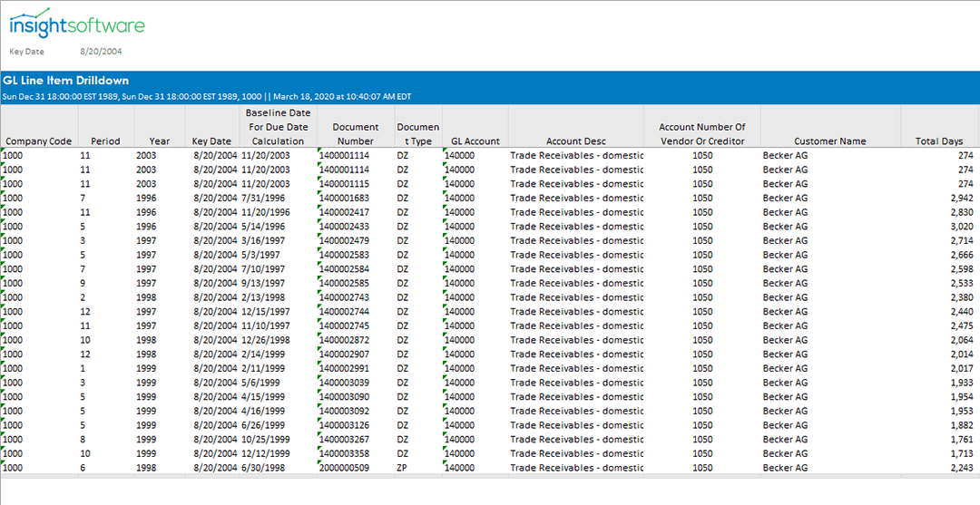Click Total Days value 3,020
The image size is (980, 505).
pos(961,227)
